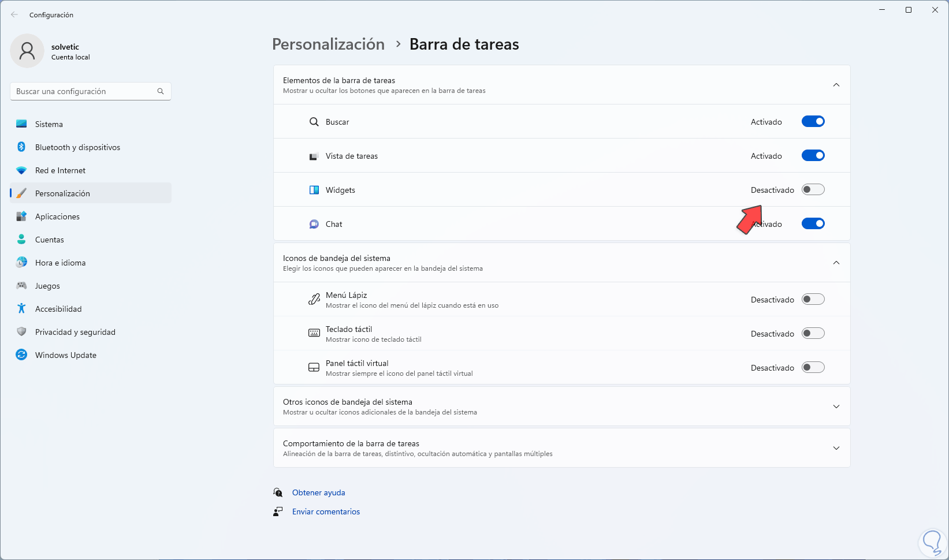Enable the Widgets toggle switch
This screenshot has height=560, width=949.
pos(813,190)
